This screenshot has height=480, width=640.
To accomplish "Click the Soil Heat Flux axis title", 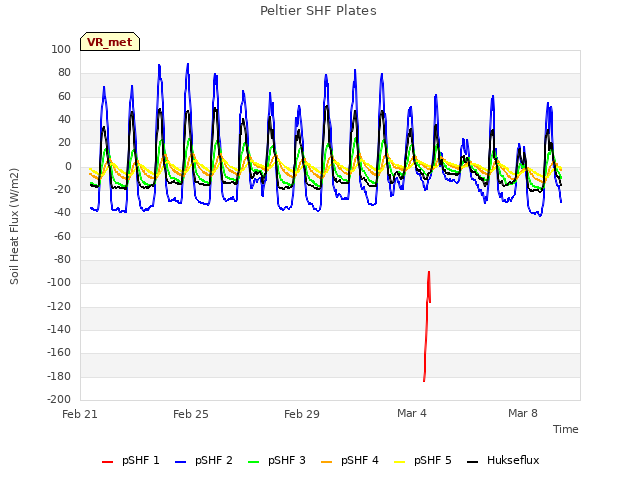I will (x=14, y=226).
